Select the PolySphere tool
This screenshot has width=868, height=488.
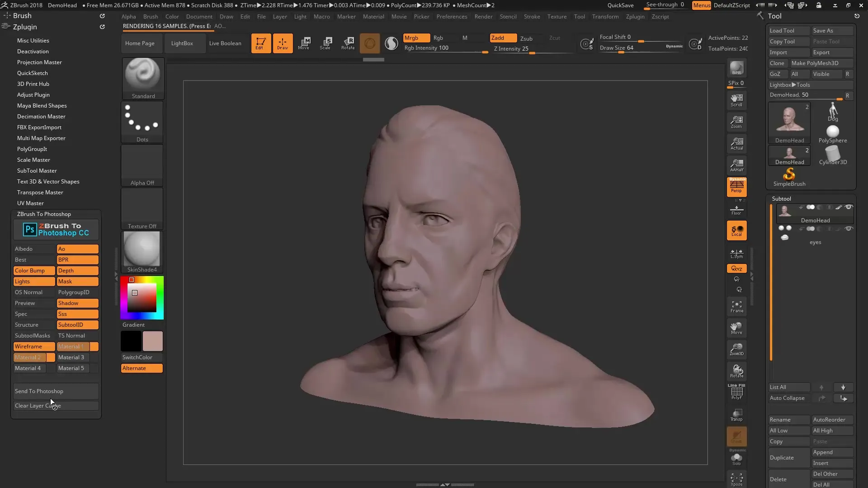tap(833, 134)
